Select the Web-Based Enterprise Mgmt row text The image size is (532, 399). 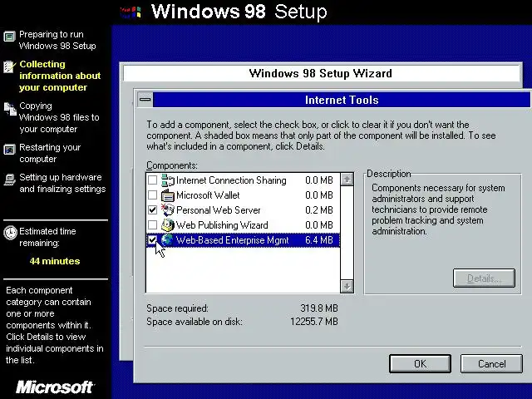click(x=232, y=240)
